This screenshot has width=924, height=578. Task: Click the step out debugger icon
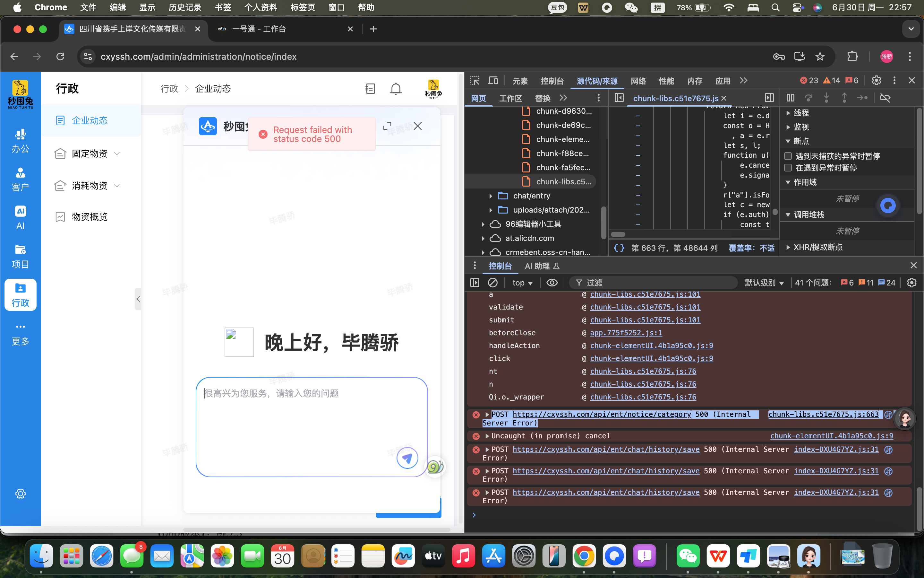pos(844,98)
